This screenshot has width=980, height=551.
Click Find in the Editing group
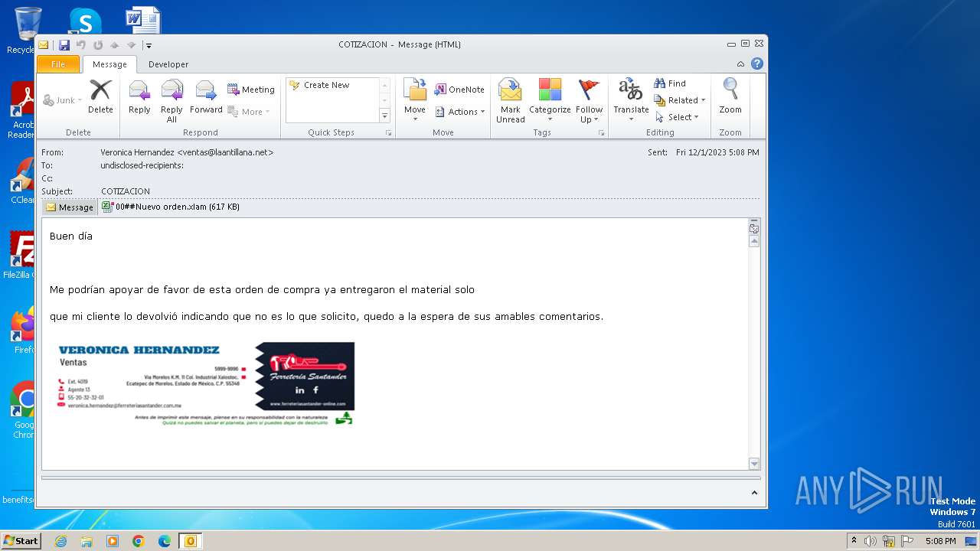670,83
